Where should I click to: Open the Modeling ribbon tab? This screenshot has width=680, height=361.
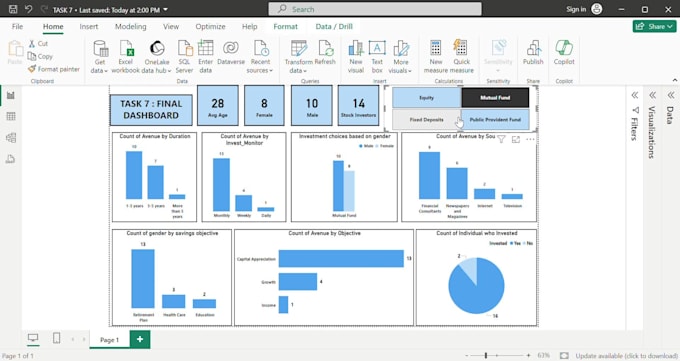click(131, 26)
